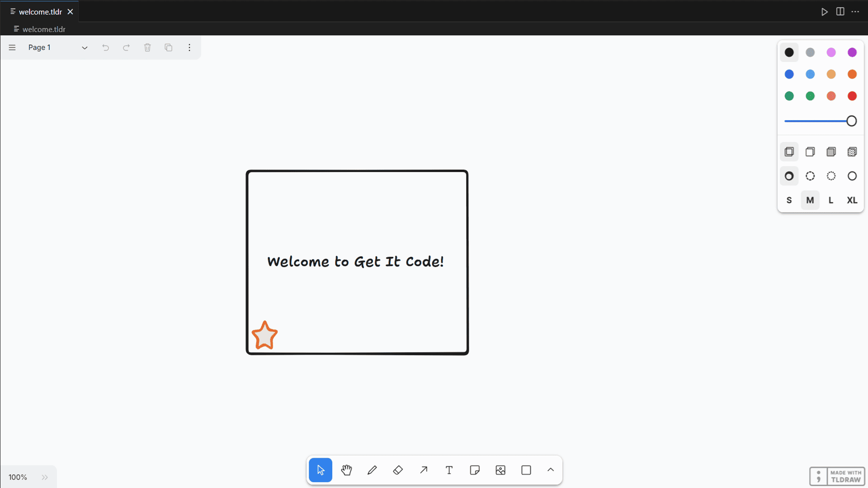Open the main hamburger menu

pos(12,47)
